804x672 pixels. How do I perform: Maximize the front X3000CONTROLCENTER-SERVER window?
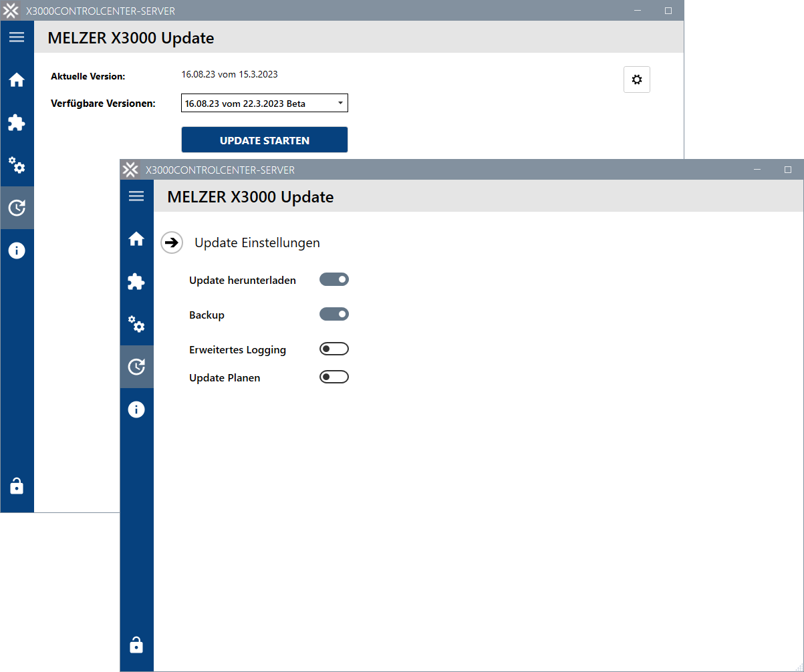[788, 170]
